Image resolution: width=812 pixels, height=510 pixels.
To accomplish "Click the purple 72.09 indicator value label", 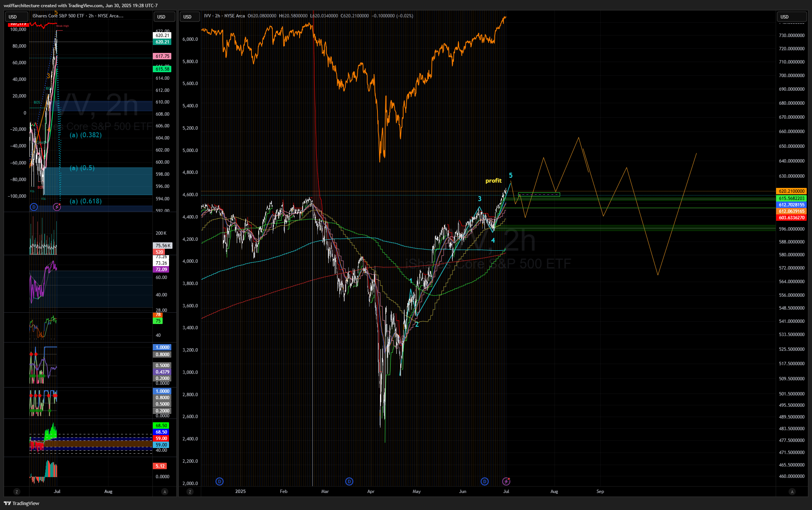I will [161, 270].
